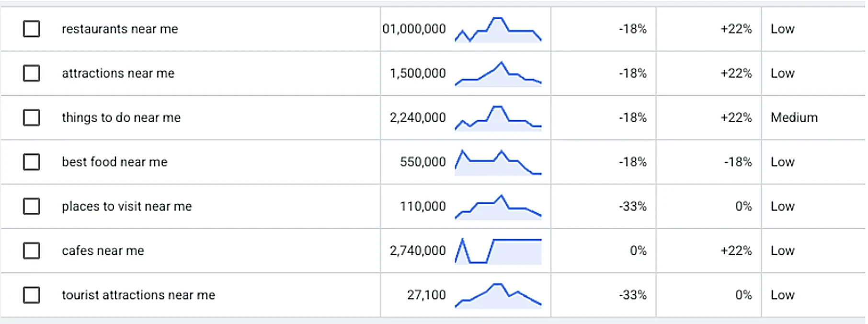Select the keyword text restaurants near me

pos(120,29)
